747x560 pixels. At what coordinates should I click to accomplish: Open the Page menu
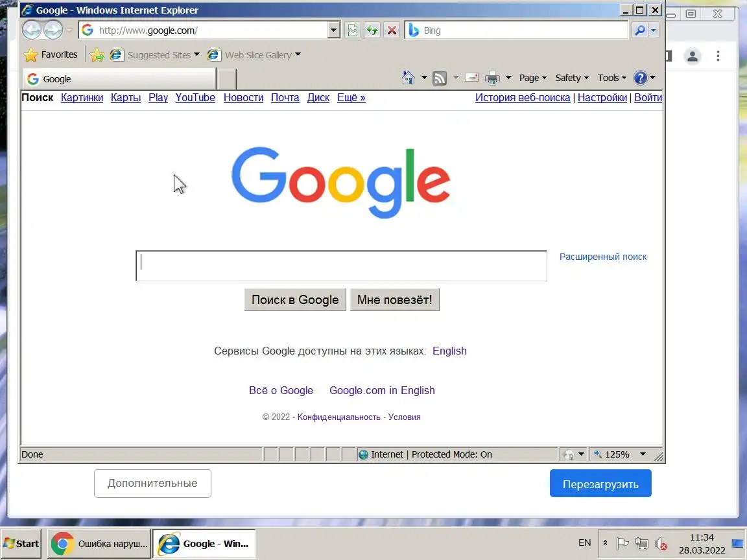click(532, 78)
